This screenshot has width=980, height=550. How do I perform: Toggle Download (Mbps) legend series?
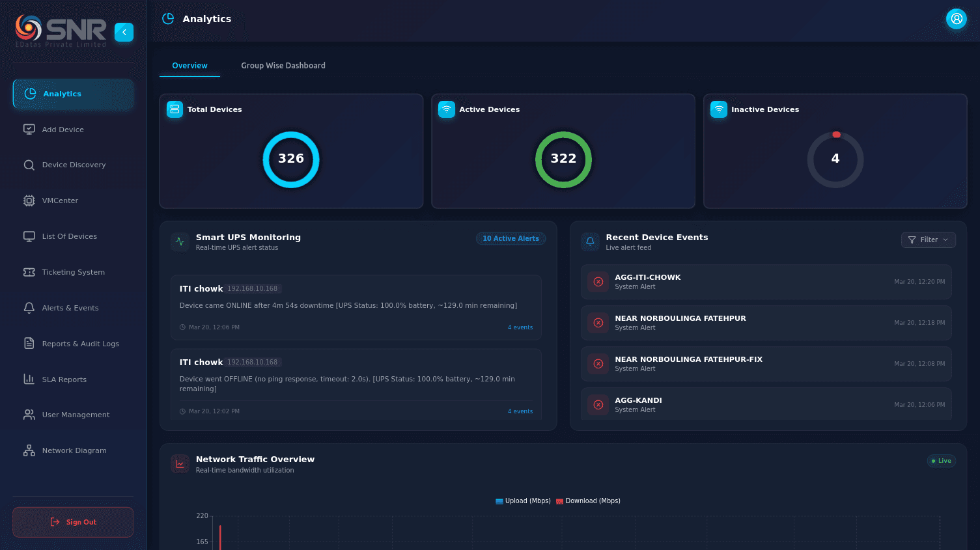588,501
